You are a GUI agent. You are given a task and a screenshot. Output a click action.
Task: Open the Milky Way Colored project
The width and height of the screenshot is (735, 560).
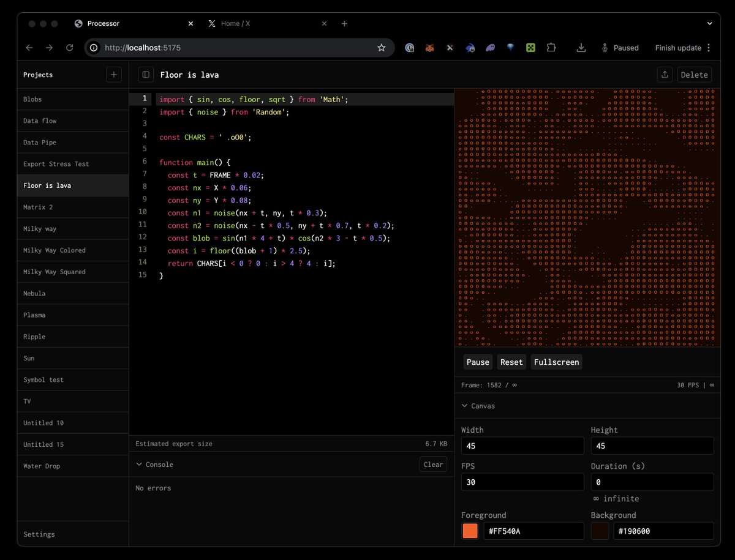coord(73,250)
